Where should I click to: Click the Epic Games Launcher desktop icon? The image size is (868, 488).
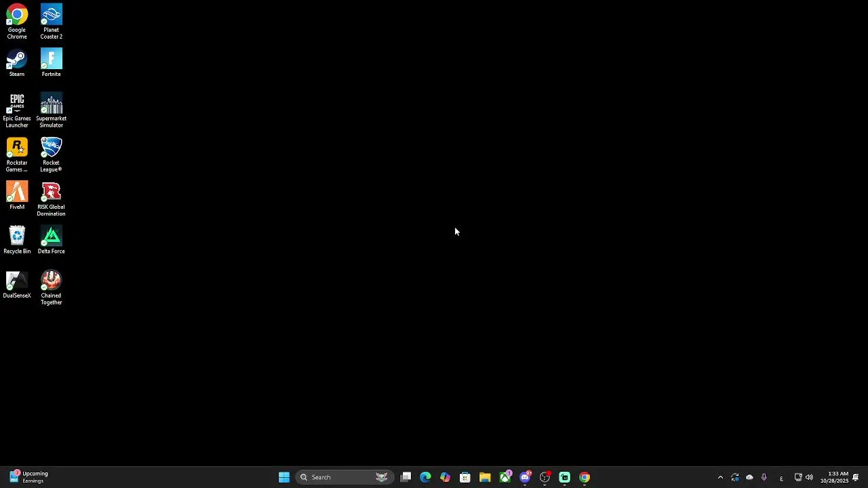point(17,110)
